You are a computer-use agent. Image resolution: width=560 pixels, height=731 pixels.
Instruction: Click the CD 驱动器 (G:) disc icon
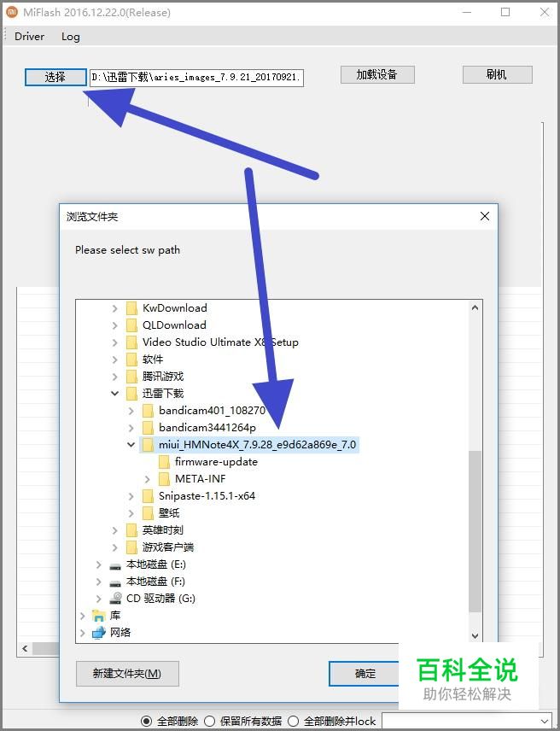tap(115, 599)
